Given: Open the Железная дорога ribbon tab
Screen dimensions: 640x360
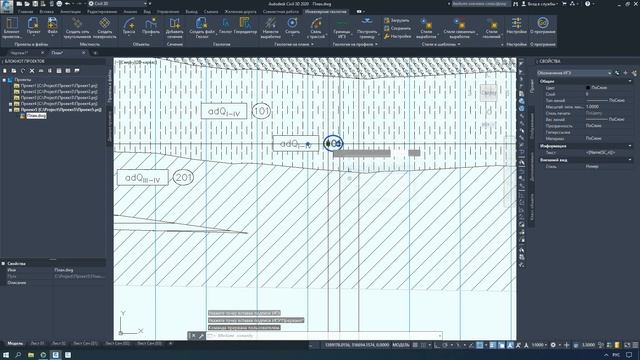Looking at the screenshot, I should [241, 12].
